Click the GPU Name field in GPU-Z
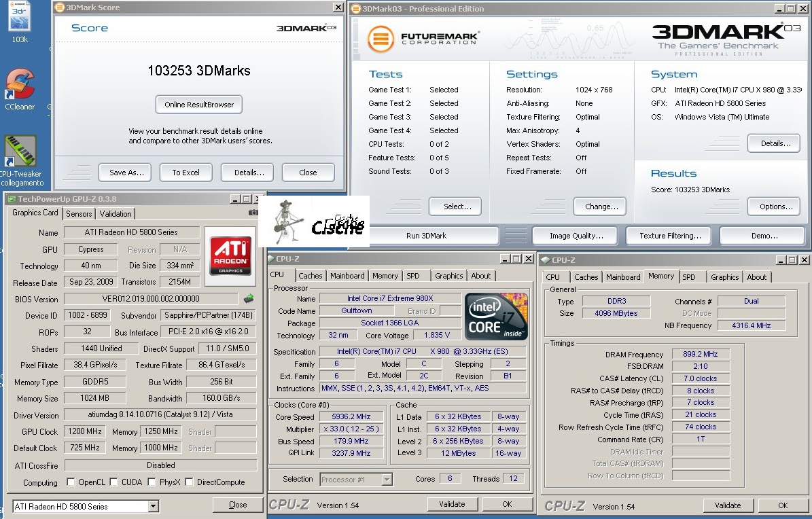 [131, 232]
